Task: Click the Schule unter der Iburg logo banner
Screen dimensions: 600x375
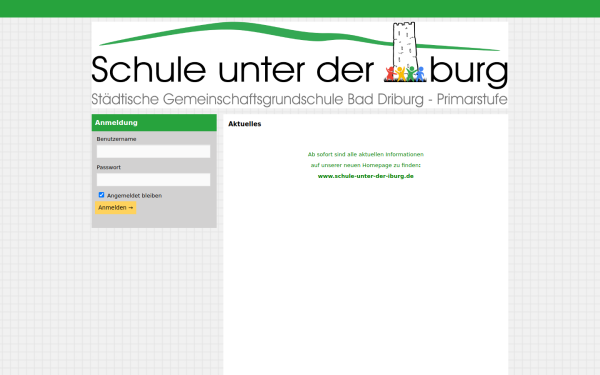Action: pyautogui.click(x=300, y=64)
